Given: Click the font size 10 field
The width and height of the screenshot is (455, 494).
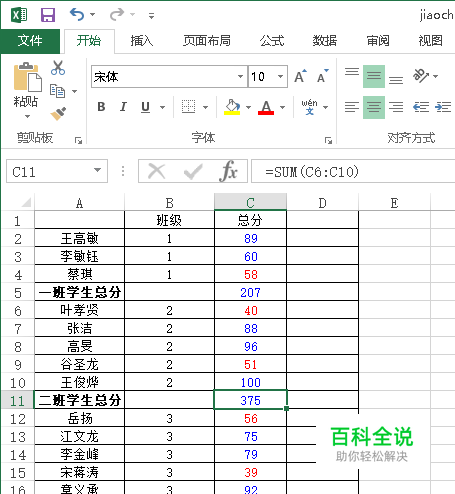Looking at the screenshot, I should click(262, 77).
